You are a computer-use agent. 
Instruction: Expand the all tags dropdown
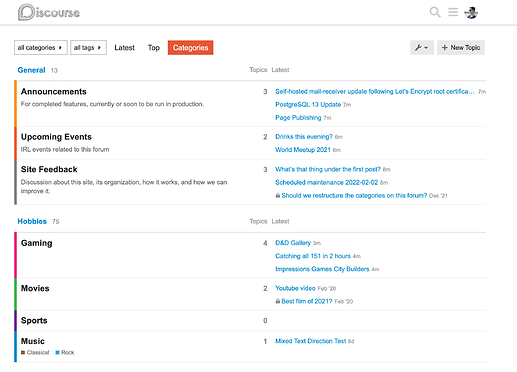[88, 48]
